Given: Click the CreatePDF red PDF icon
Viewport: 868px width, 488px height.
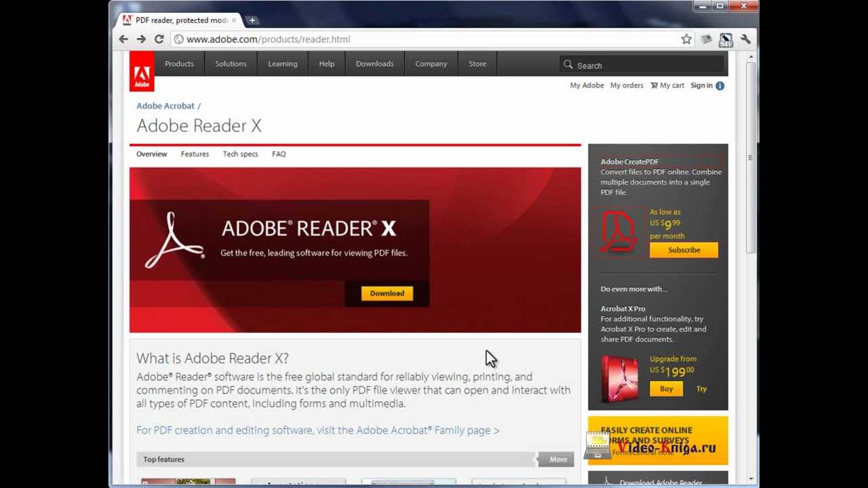Looking at the screenshot, I should 618,232.
